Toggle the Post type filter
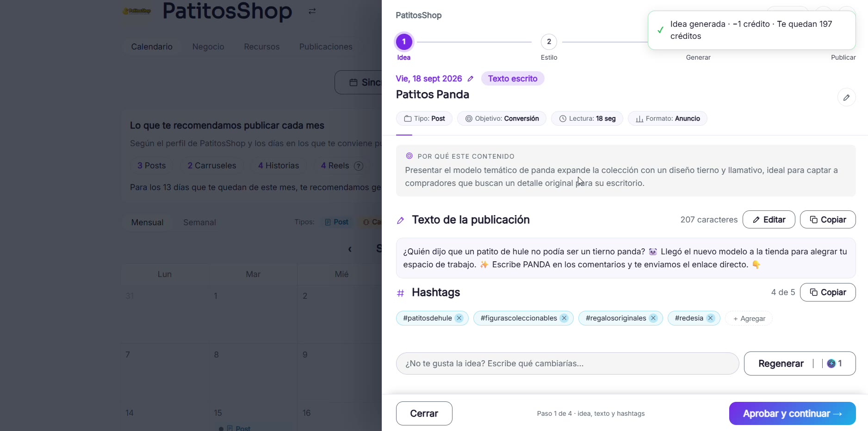Viewport: 868px width, 431px height. (337, 222)
